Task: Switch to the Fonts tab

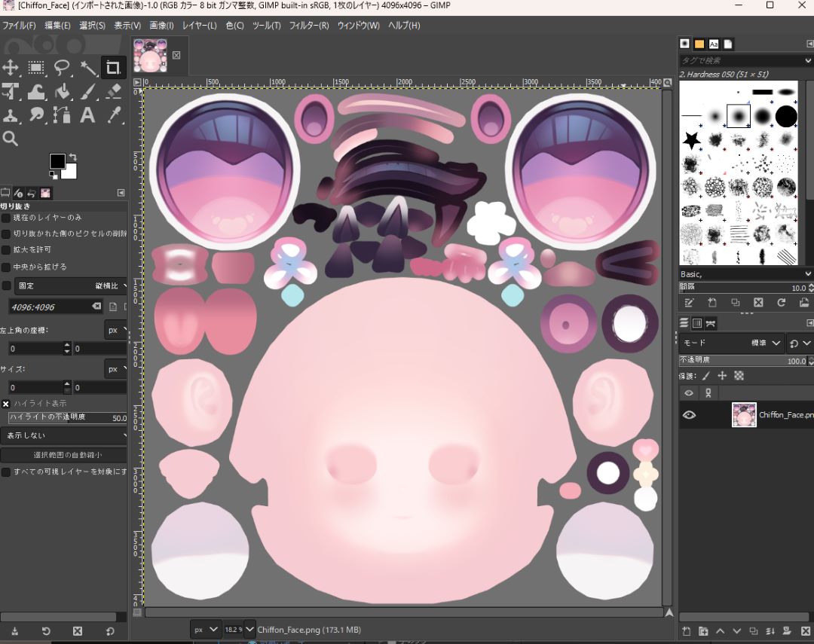Action: coord(714,44)
